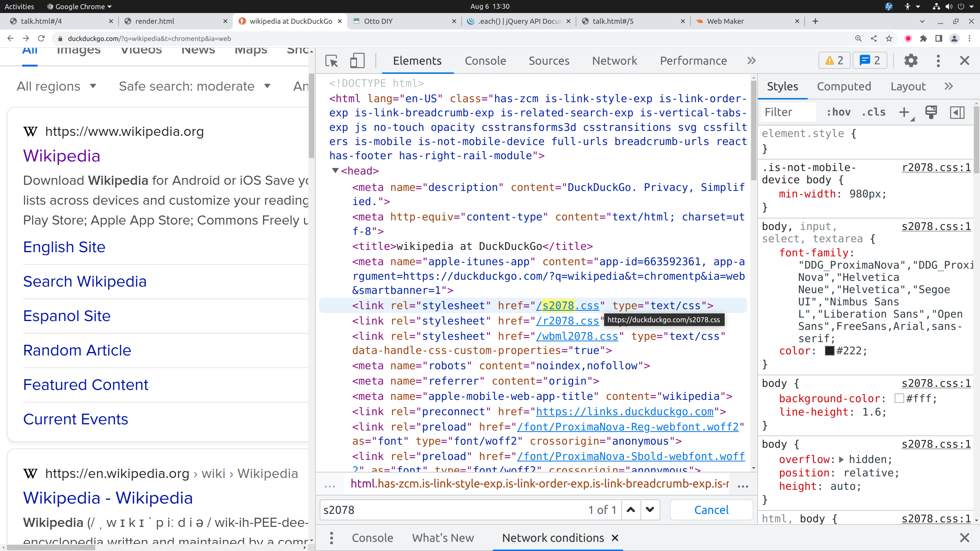The image size is (980, 551).
Task: Click the Styles filter input field
Action: (x=789, y=112)
